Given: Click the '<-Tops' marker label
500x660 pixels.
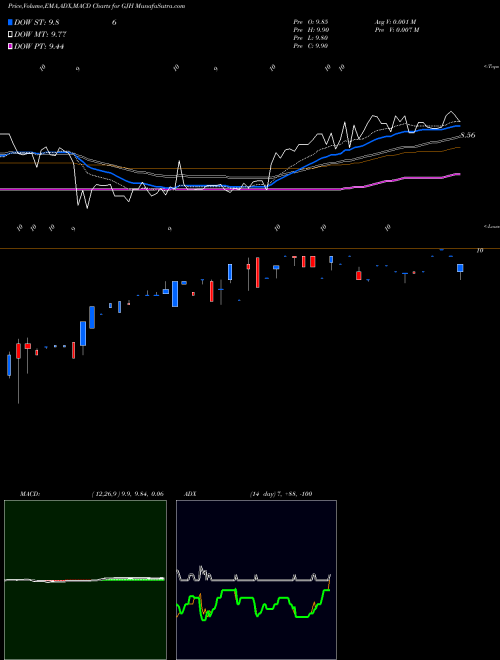Looking at the screenshot, I should point(492,67).
